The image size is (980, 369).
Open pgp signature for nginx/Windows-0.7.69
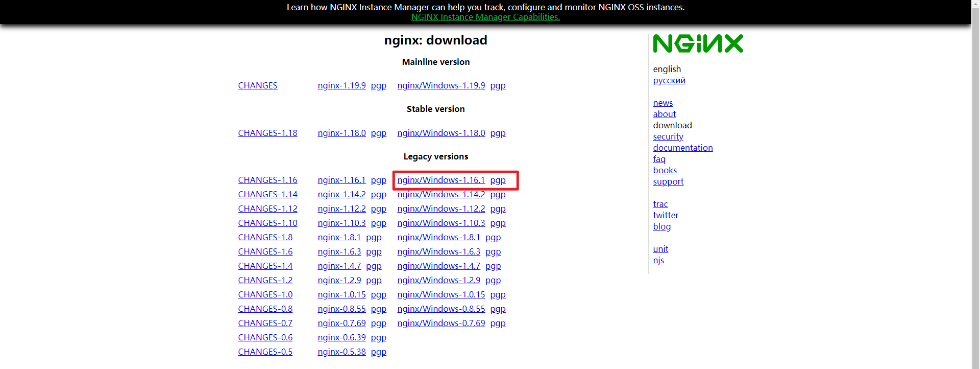tap(498, 324)
